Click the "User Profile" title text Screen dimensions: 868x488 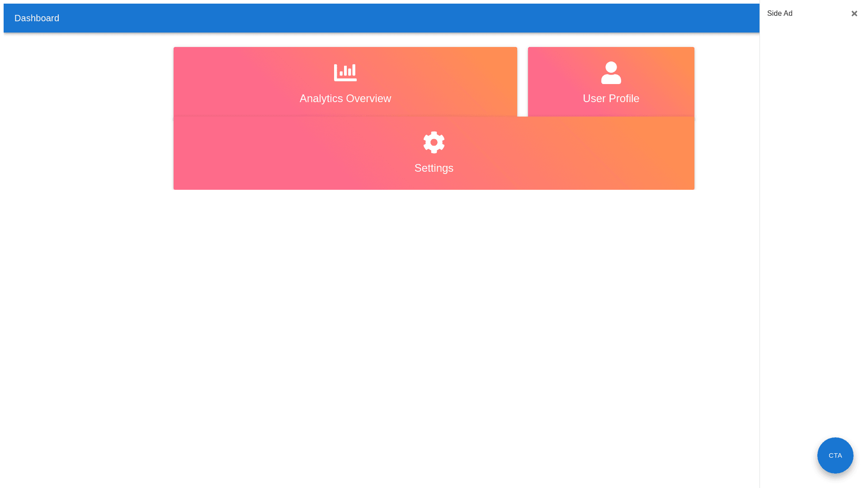611,99
